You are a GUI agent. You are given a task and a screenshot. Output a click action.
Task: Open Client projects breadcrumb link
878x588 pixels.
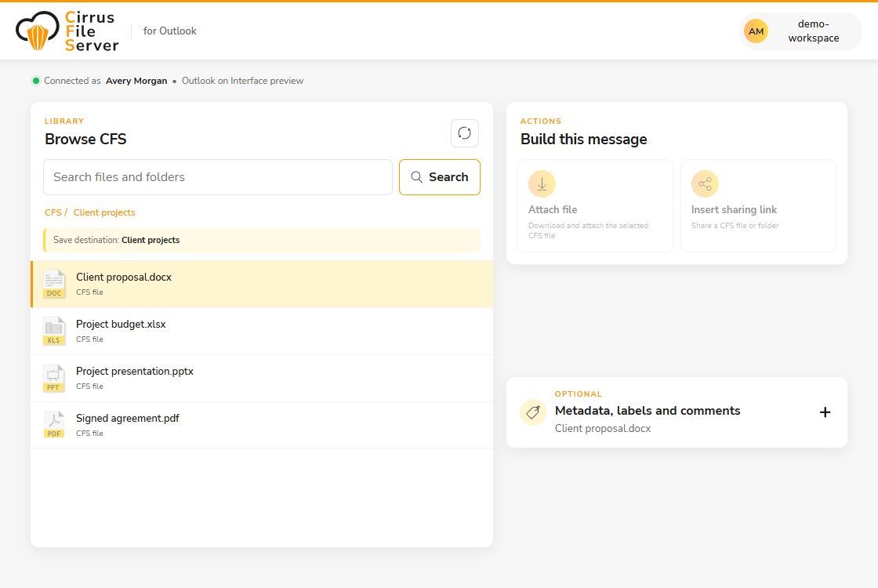point(104,212)
